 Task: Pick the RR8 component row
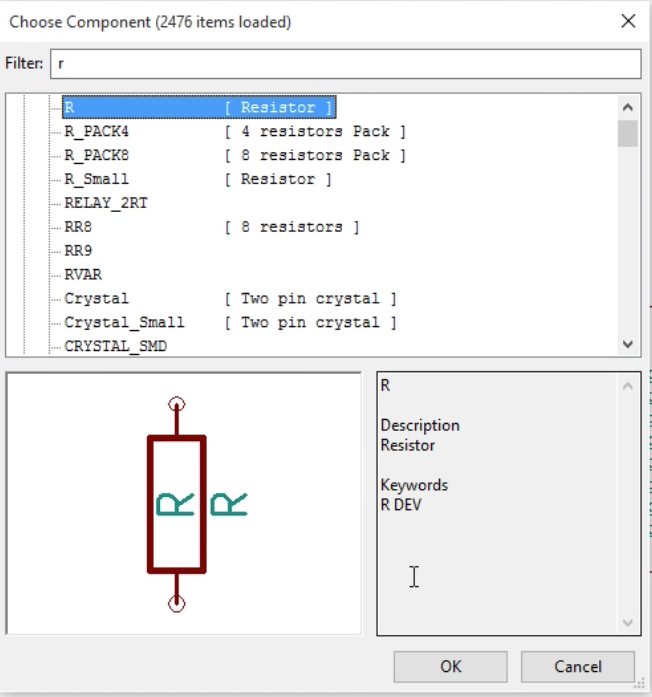pos(212,227)
